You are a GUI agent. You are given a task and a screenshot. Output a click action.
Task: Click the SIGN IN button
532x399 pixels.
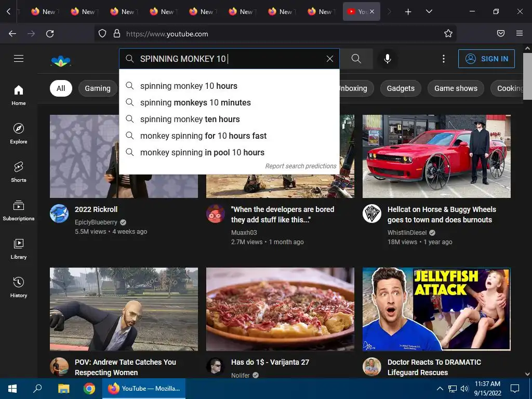[x=486, y=59]
